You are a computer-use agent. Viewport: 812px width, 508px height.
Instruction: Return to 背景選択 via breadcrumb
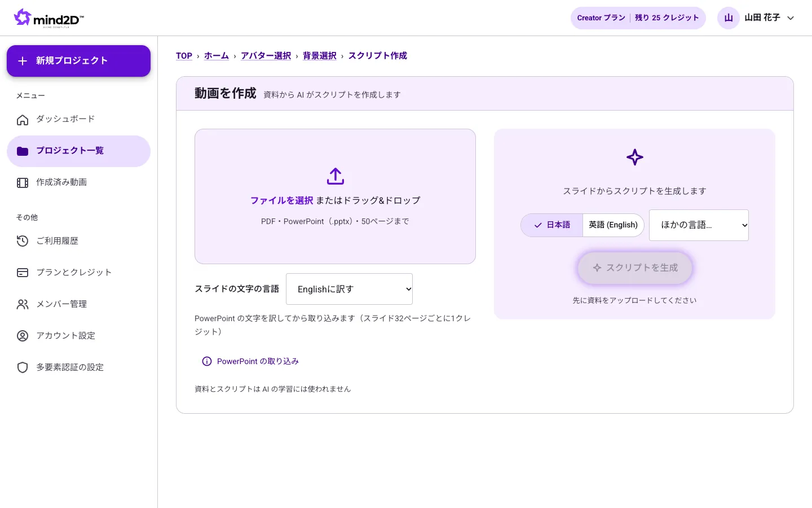tap(320, 56)
